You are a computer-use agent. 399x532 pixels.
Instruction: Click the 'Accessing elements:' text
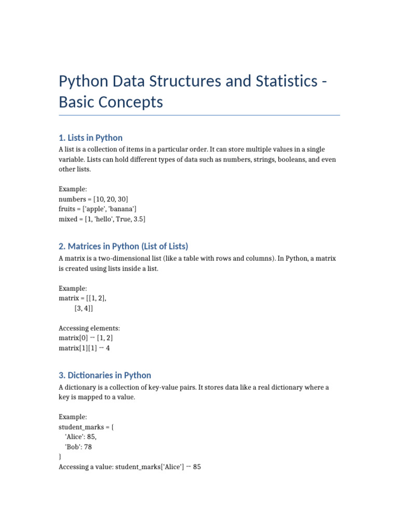pyautogui.click(x=89, y=328)
